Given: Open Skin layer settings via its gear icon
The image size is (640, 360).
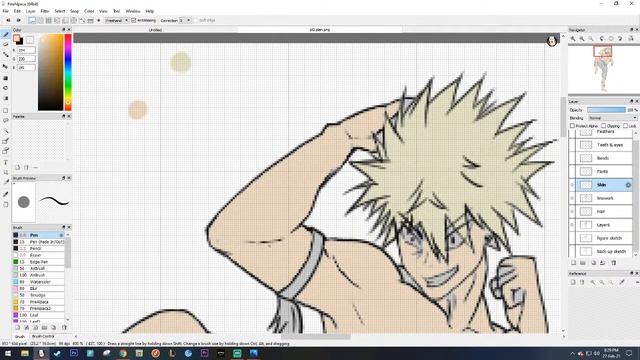Looking at the screenshot, I should tap(628, 185).
